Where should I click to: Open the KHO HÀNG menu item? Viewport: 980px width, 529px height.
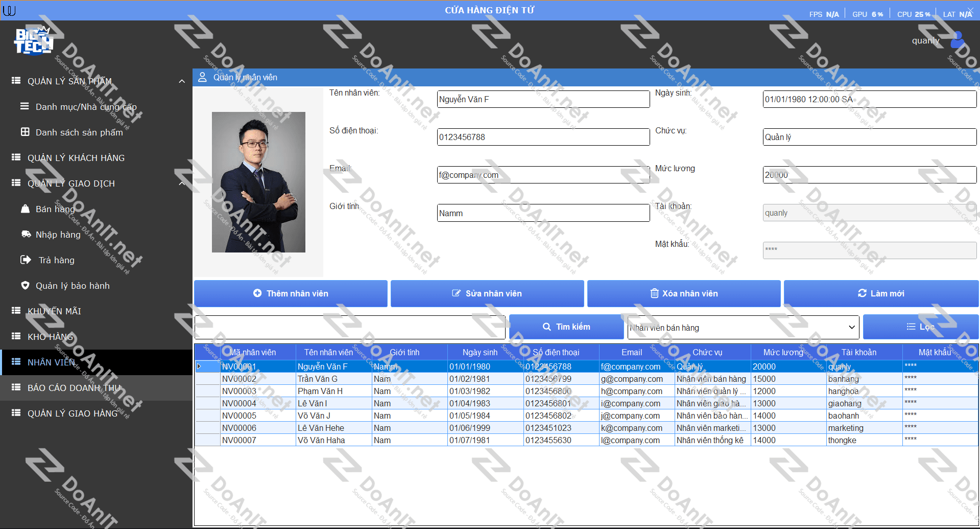50,337
